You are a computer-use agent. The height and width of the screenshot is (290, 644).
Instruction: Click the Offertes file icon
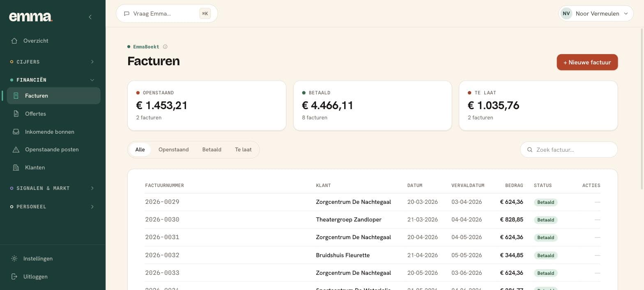16,114
